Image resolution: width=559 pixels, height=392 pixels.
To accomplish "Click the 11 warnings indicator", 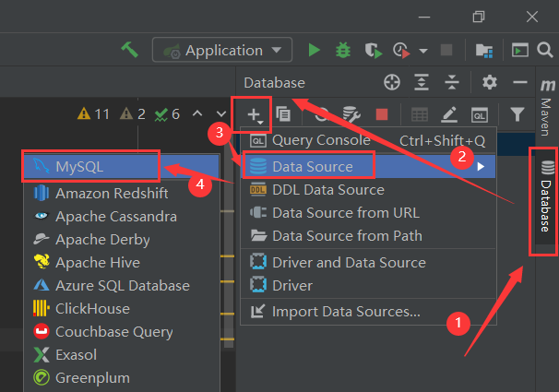I will tap(93, 114).
